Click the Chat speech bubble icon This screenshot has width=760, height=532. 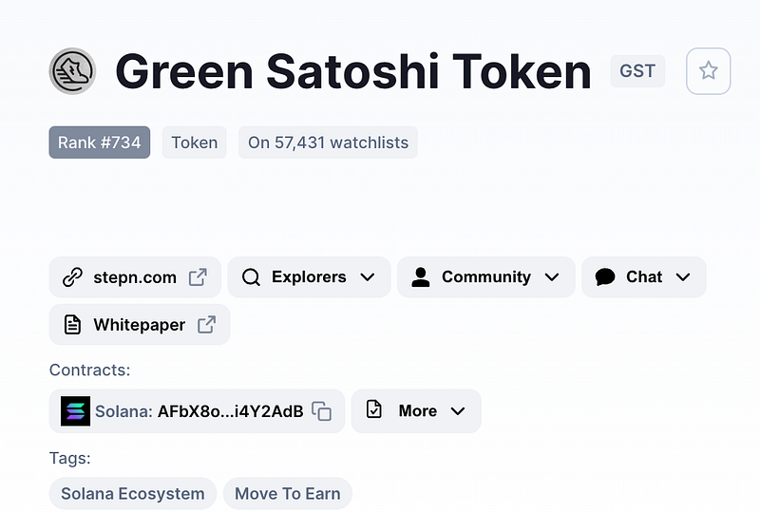click(x=605, y=277)
